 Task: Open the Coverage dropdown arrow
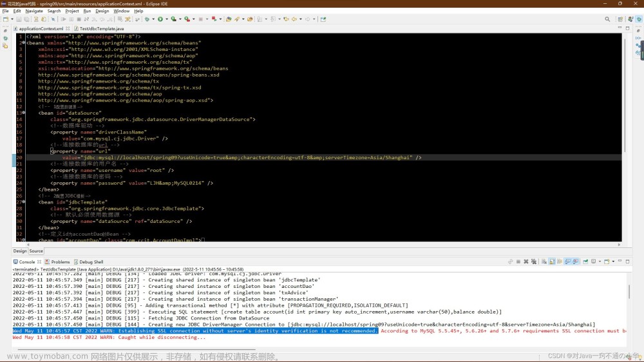tap(180, 19)
